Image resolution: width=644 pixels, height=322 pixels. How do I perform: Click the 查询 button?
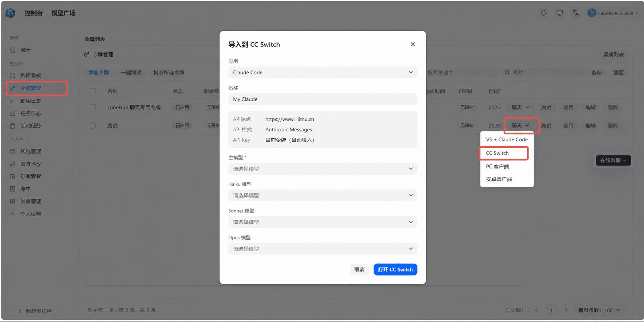point(596,72)
